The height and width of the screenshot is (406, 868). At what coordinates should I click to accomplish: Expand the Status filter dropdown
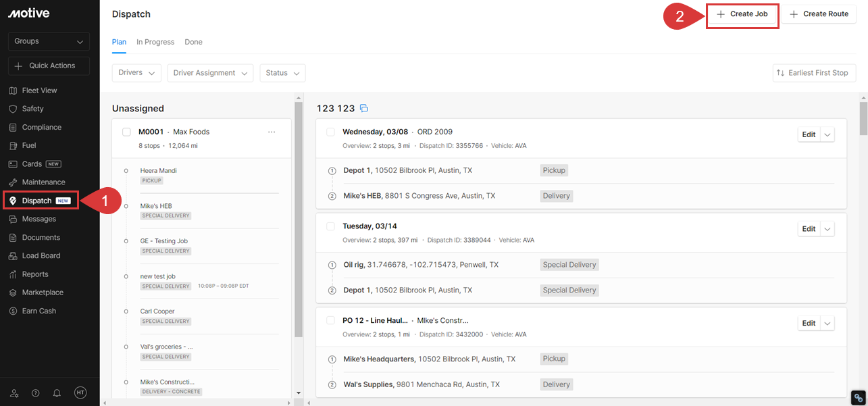pos(282,73)
